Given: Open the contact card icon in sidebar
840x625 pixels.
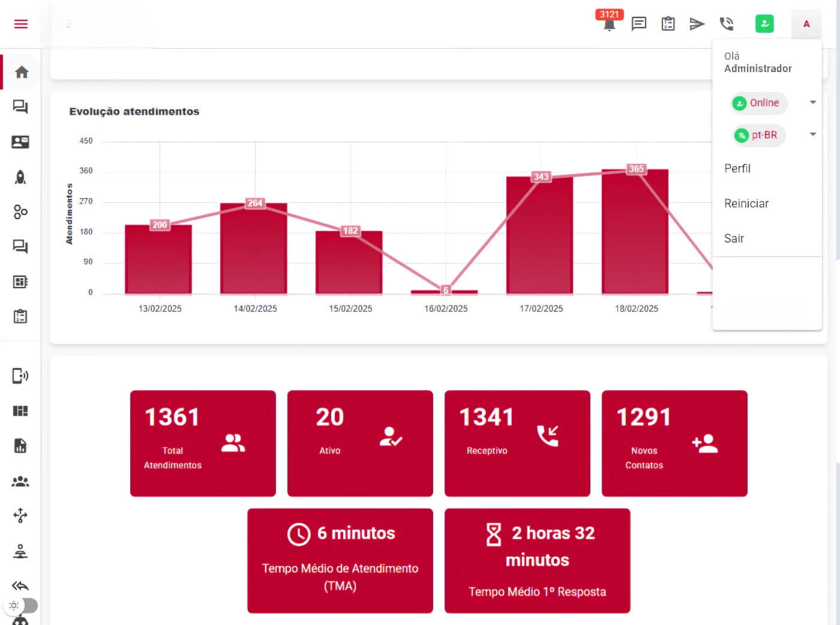Looking at the screenshot, I should pos(20,142).
